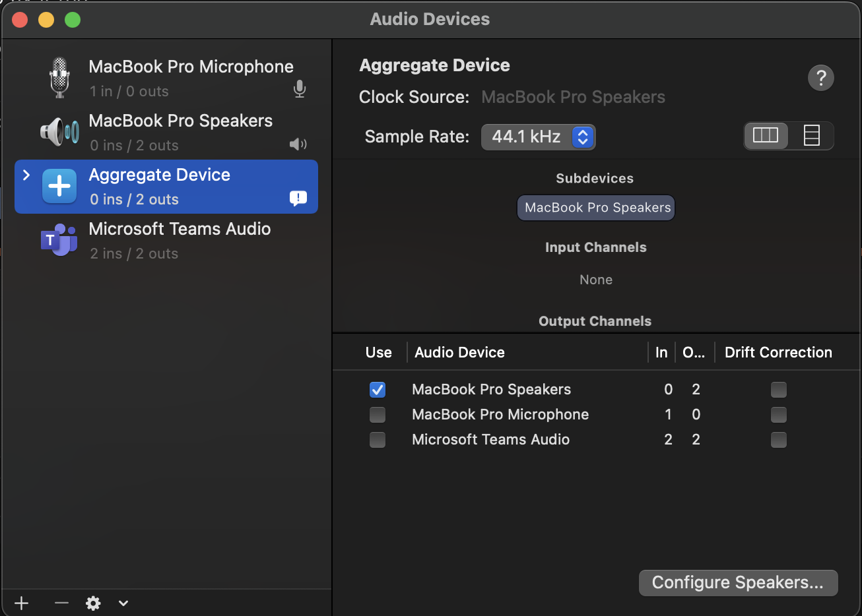Click the '2 ins / 2 outs' Teams subtitle

point(134,253)
